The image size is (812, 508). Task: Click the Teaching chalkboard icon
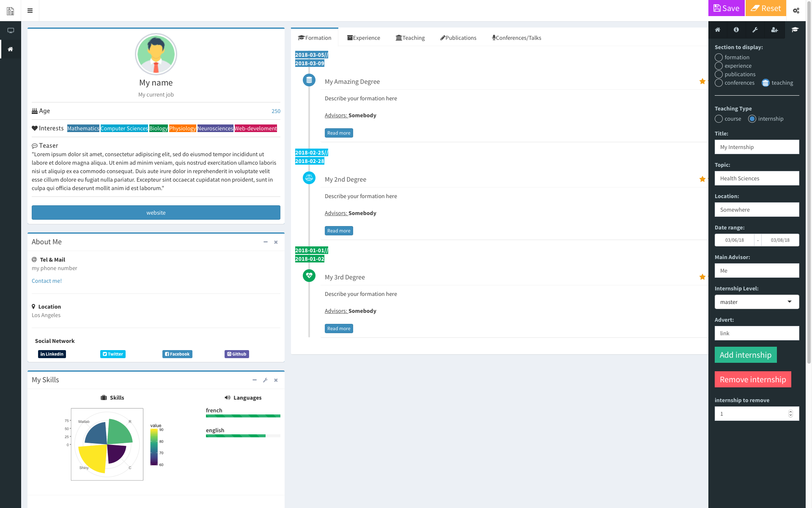(399, 37)
